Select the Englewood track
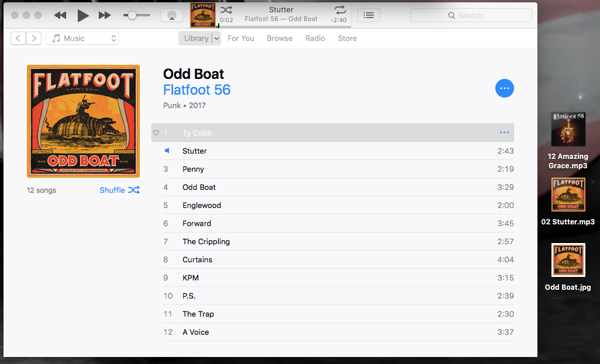The height and width of the screenshot is (364, 600). click(x=338, y=205)
